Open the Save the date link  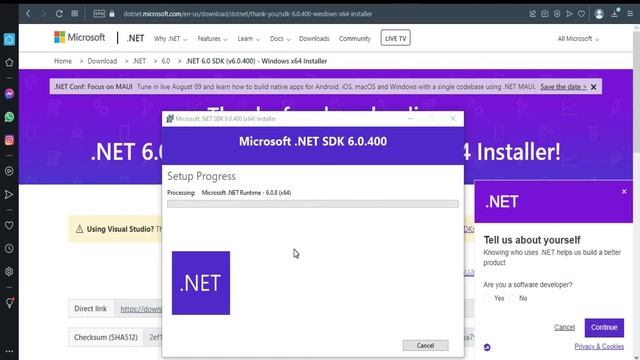(x=563, y=87)
